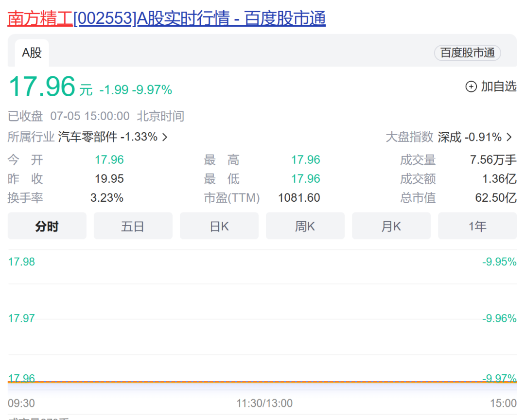
Task: Switch to the 1年 chart tab
Action: [477, 226]
